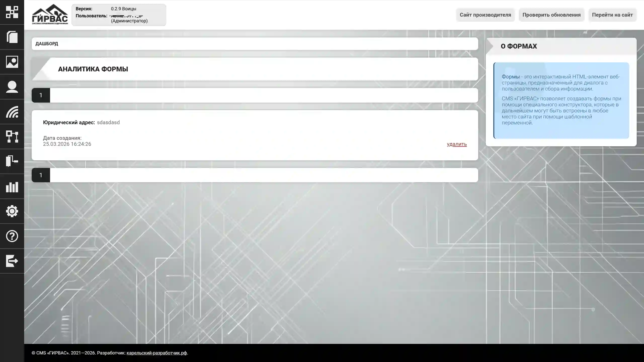Open Analytics via bar chart icon
This screenshot has height=362, width=644.
pyautogui.click(x=12, y=187)
